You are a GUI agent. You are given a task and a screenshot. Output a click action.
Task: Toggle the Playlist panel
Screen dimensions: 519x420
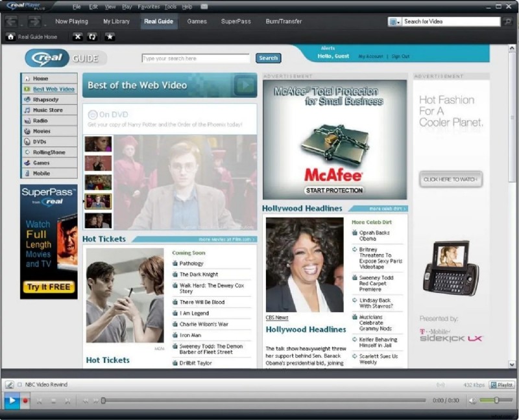(501, 385)
